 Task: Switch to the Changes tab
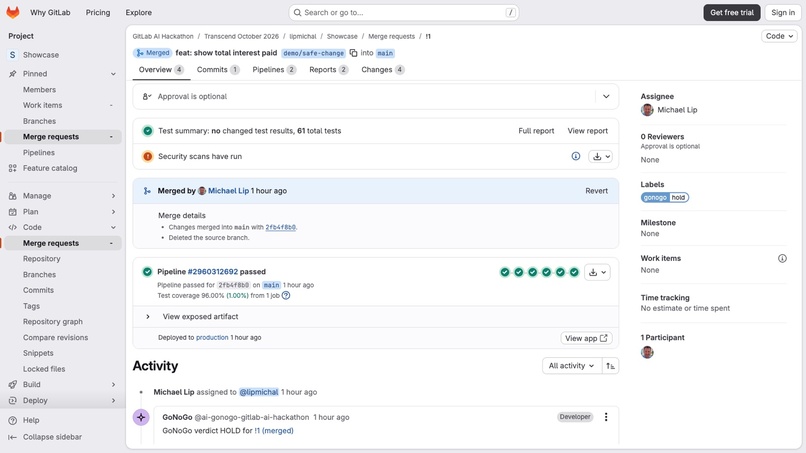(x=382, y=69)
